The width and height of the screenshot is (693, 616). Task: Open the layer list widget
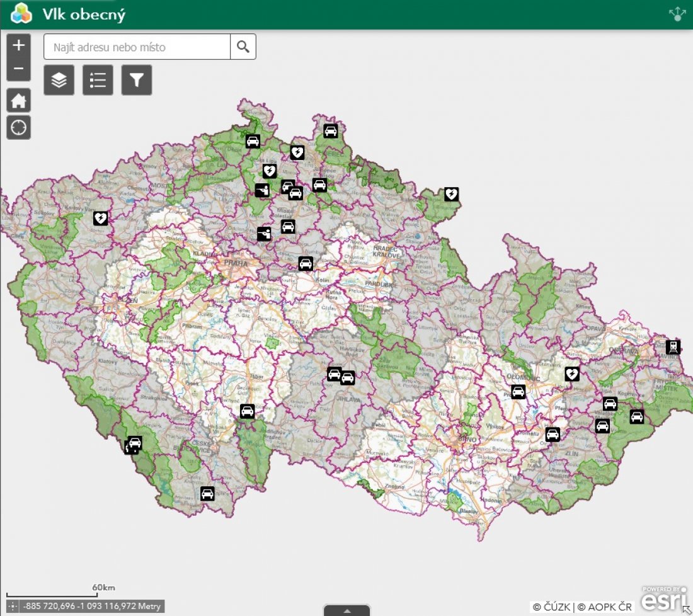pos(59,80)
